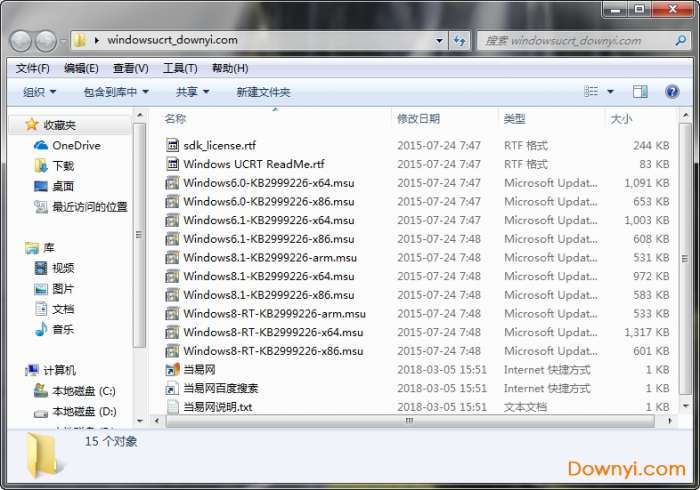Select the OneDrive cloud icon
The width and height of the screenshot is (700, 490).
(41, 145)
